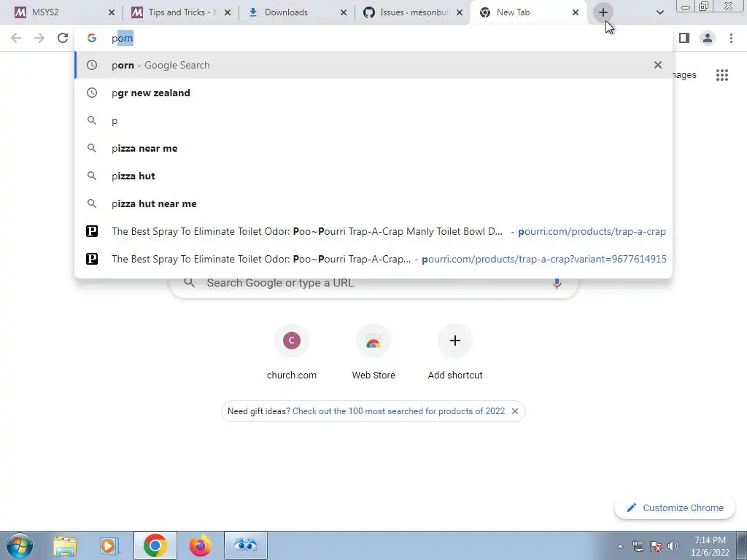The height and width of the screenshot is (560, 747).
Task: Open the Windows Start menu
Action: tap(20, 545)
